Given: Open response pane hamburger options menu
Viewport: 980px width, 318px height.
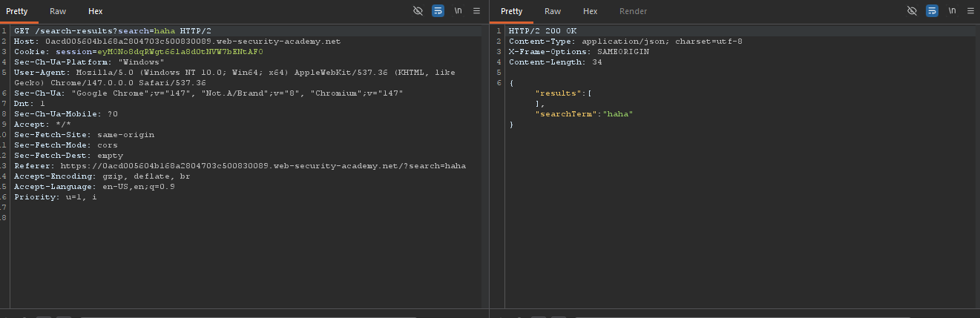Looking at the screenshot, I should pos(970,11).
